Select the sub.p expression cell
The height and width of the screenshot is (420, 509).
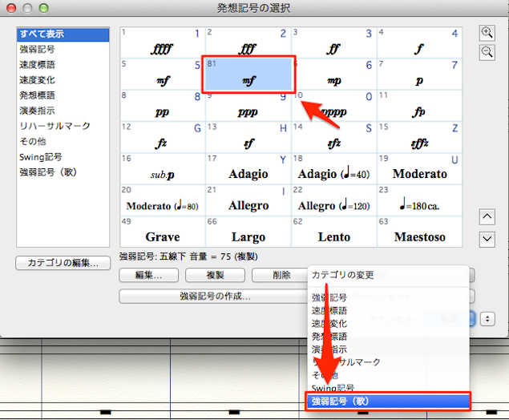tap(163, 169)
